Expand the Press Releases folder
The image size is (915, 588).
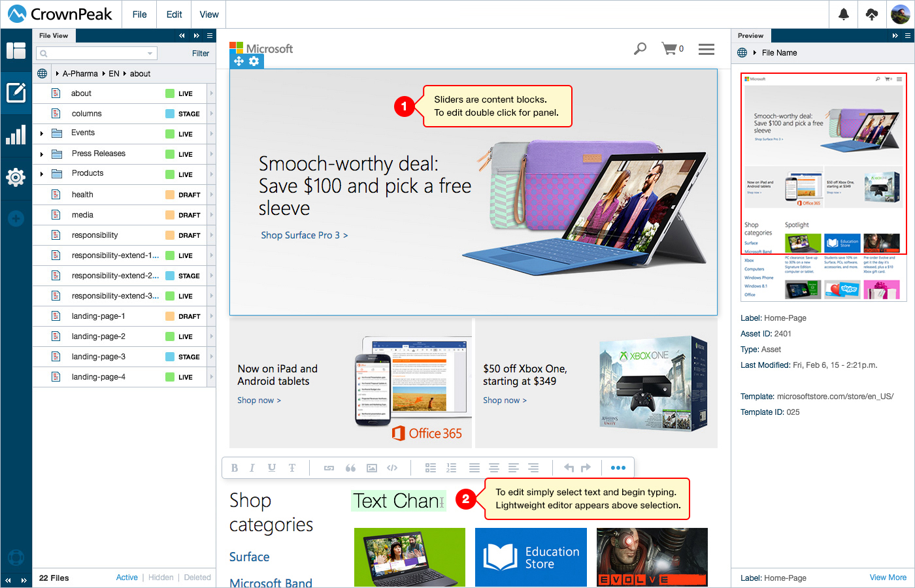click(42, 154)
